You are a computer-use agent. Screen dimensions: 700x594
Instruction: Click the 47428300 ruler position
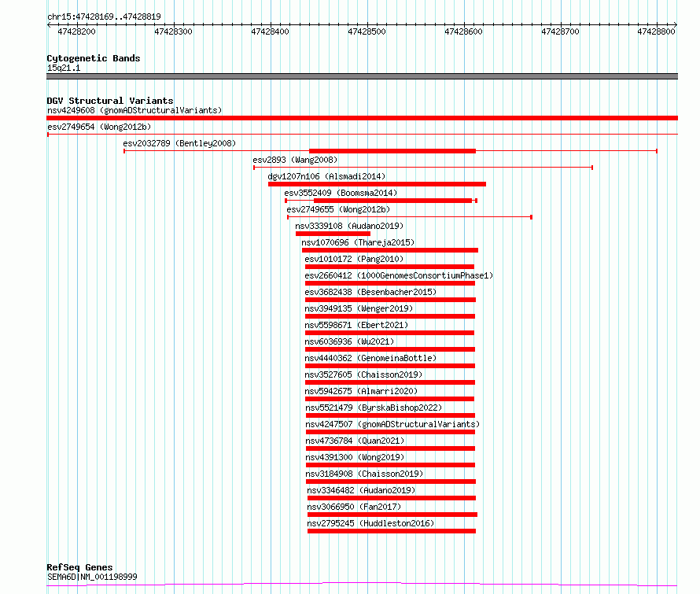(173, 31)
